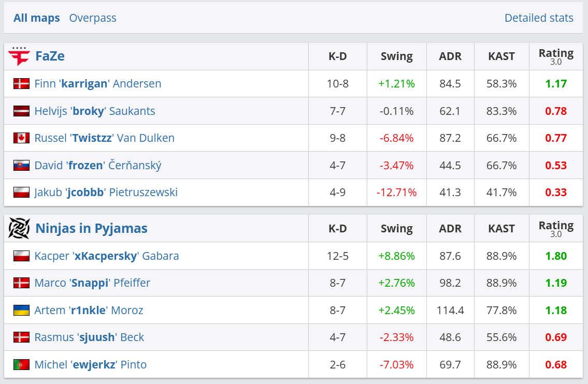588x384 pixels.
Task: Click the Portuguese flag beside ewjerkz
Action: pos(21,365)
